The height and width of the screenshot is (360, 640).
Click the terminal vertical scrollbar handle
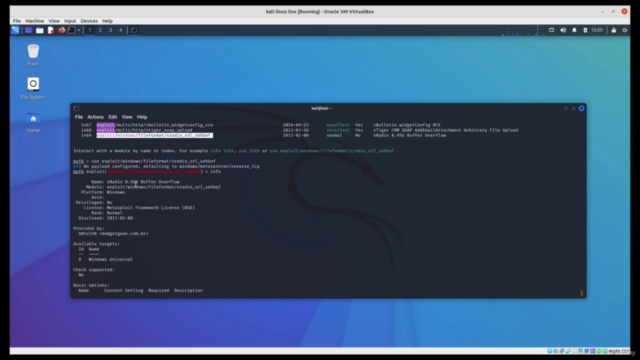tap(582, 293)
